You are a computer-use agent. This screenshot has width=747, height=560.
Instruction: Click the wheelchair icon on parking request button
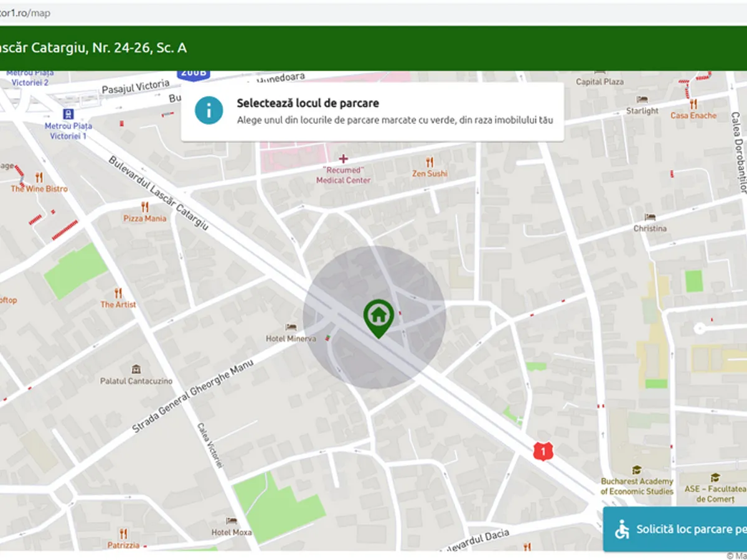point(622,530)
